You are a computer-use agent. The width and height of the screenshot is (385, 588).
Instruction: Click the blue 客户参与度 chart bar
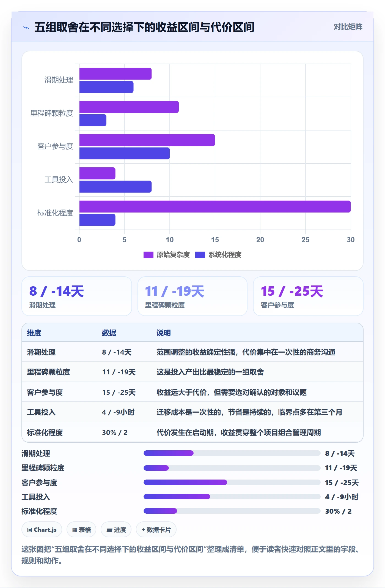pos(125,153)
